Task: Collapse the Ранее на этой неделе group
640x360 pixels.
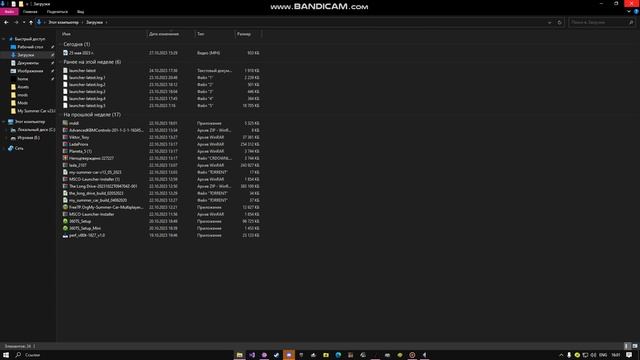Action: (x=61, y=62)
